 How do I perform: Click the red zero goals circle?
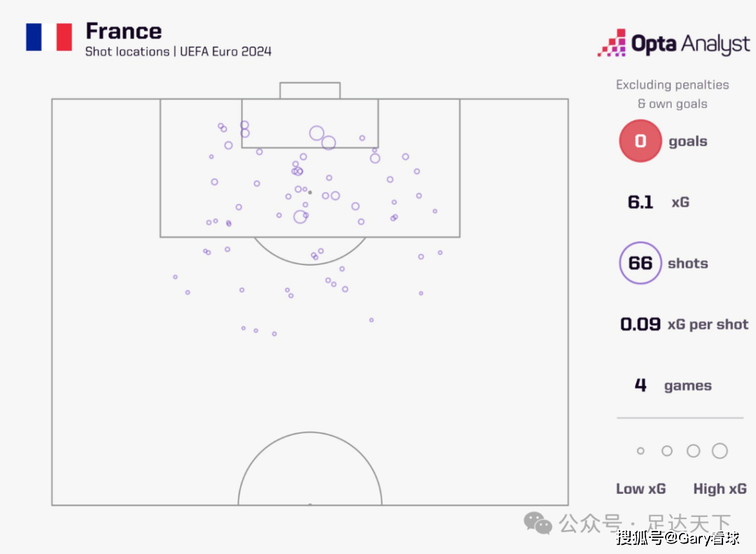click(640, 141)
